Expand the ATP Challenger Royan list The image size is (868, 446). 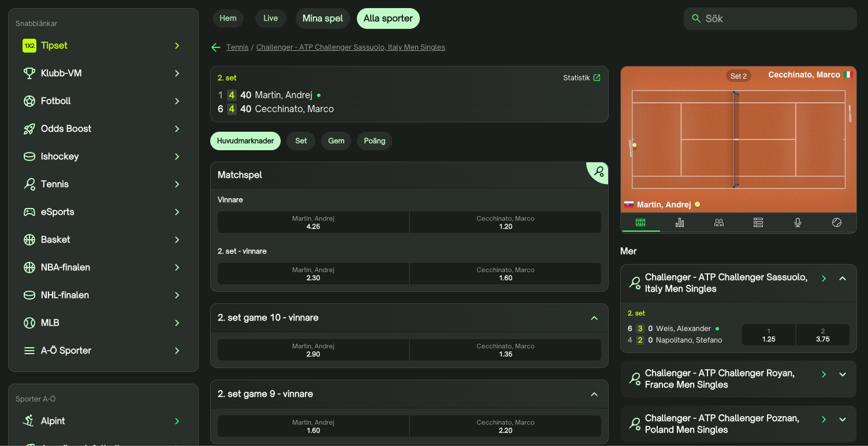pyautogui.click(x=843, y=374)
